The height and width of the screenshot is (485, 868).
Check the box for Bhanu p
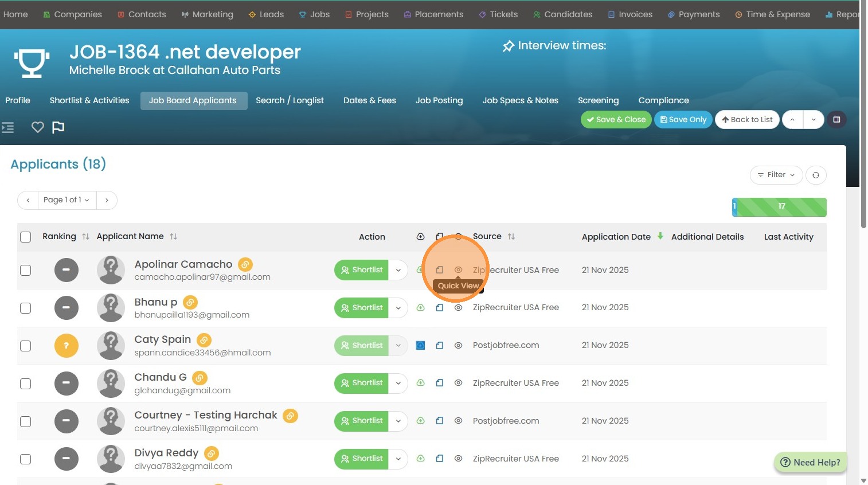coord(26,308)
